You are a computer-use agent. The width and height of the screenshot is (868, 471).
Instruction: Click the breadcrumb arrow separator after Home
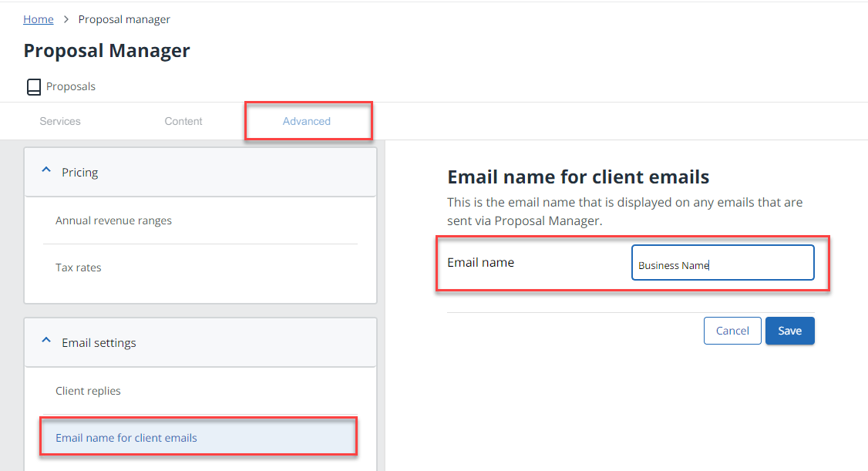coord(66,19)
